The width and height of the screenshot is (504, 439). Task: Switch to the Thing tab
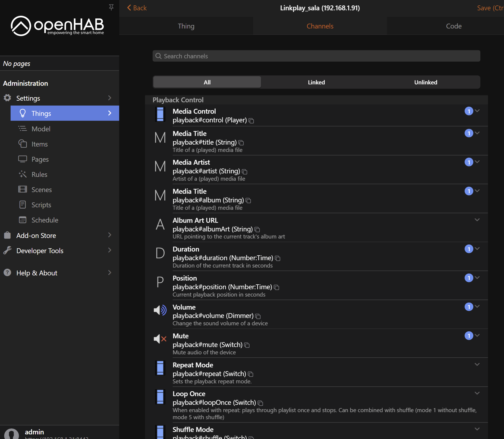click(186, 26)
